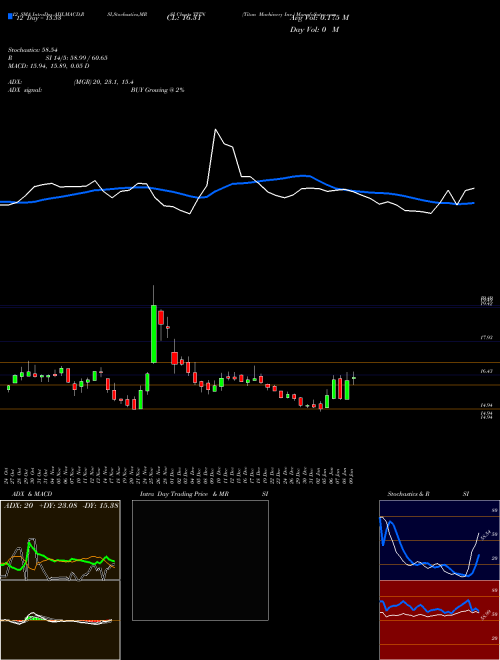The height and width of the screenshot is (660, 500).
Task: Click the peak of the white line chart
Action: click(215, 130)
